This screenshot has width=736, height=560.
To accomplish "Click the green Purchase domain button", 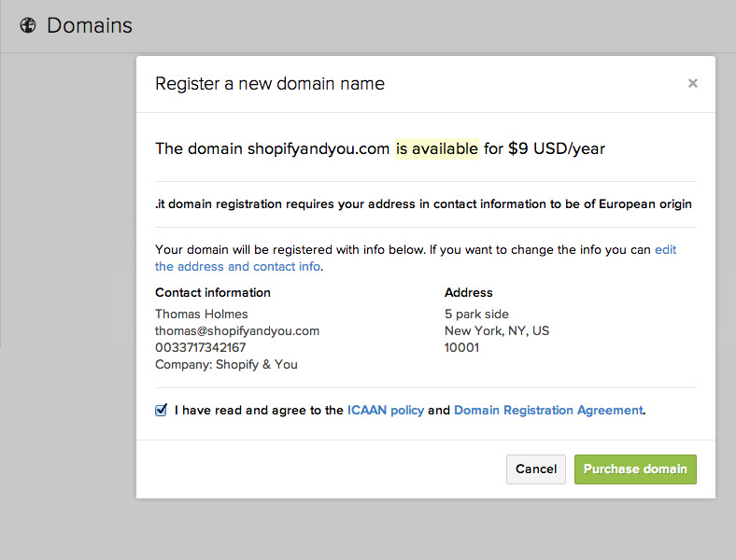I will pos(635,469).
